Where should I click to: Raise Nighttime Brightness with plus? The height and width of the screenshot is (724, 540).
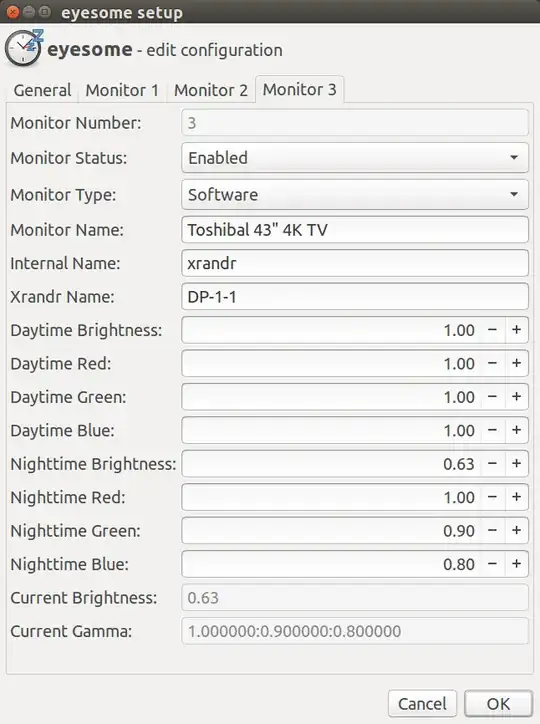coord(516,464)
